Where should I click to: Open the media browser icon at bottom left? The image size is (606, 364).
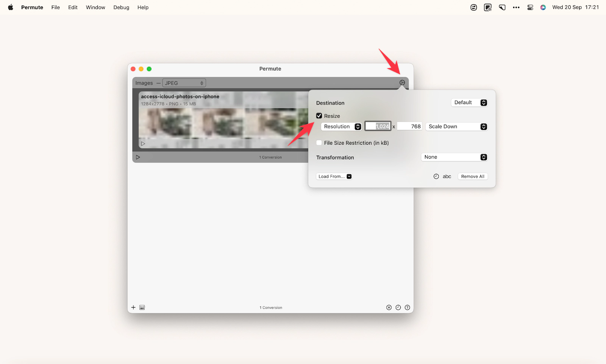pos(142,308)
